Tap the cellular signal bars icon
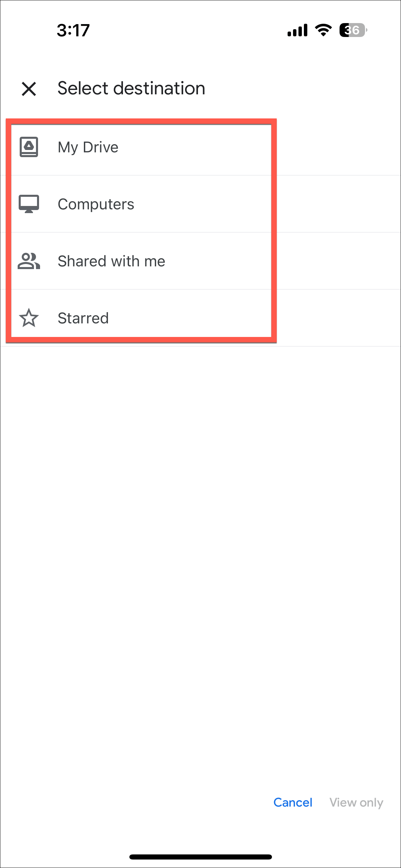The image size is (401, 868). pos(296,30)
